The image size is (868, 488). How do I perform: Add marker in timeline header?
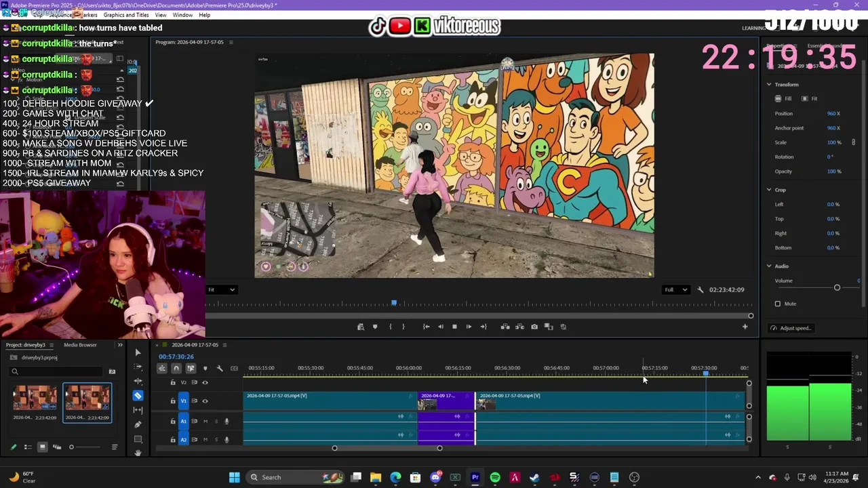click(x=205, y=368)
